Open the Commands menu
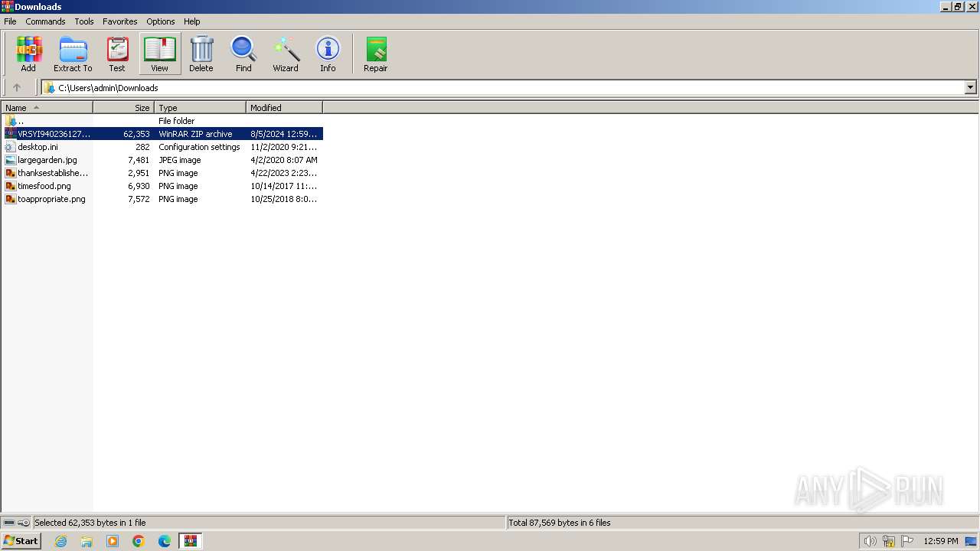Viewport: 980px width, 551px height. (x=45, y=21)
